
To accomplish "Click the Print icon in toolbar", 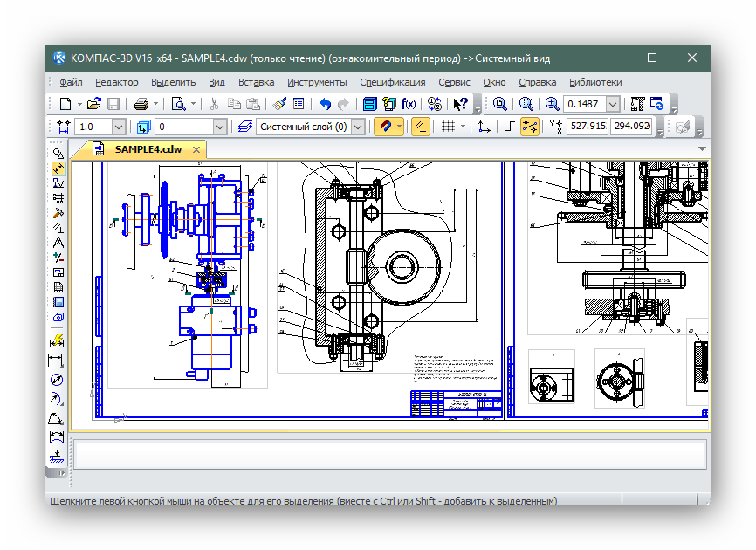I will (x=141, y=104).
